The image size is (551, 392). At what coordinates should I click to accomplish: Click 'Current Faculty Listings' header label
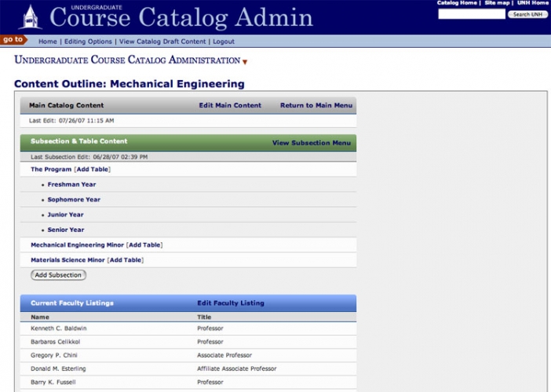tap(72, 303)
